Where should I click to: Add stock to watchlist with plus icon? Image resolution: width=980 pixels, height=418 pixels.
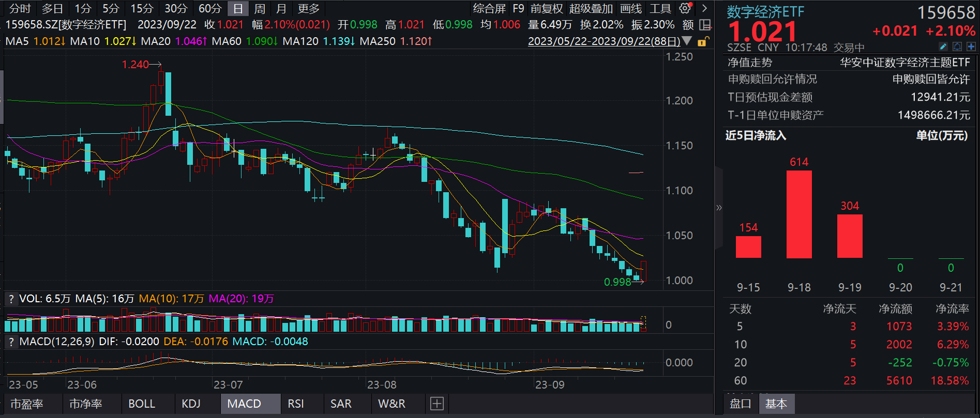pyautogui.click(x=971, y=47)
